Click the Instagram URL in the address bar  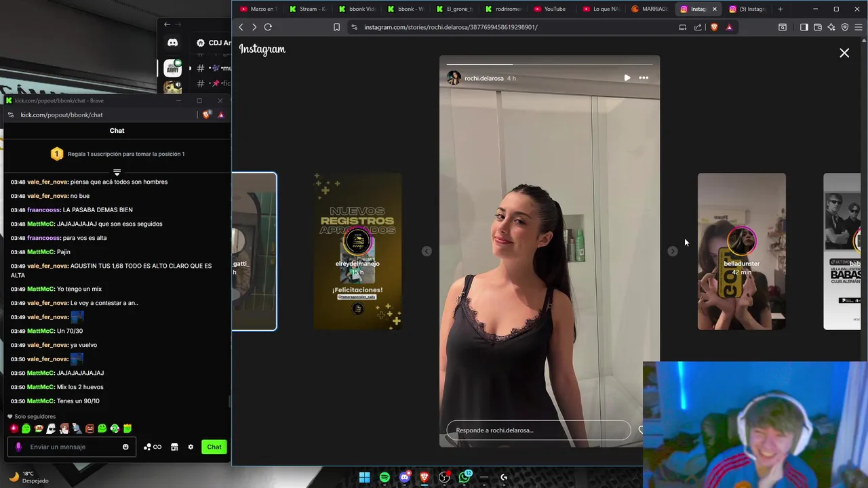click(x=450, y=27)
